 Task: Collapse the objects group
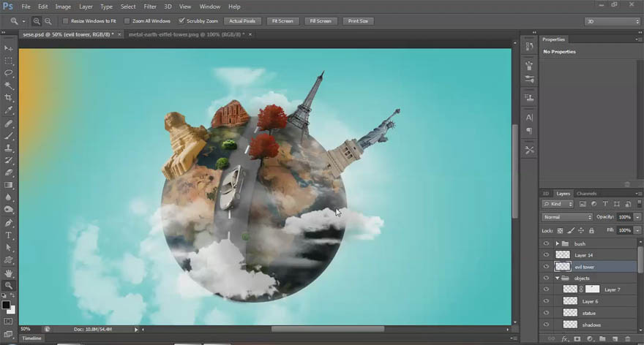[x=558, y=278]
